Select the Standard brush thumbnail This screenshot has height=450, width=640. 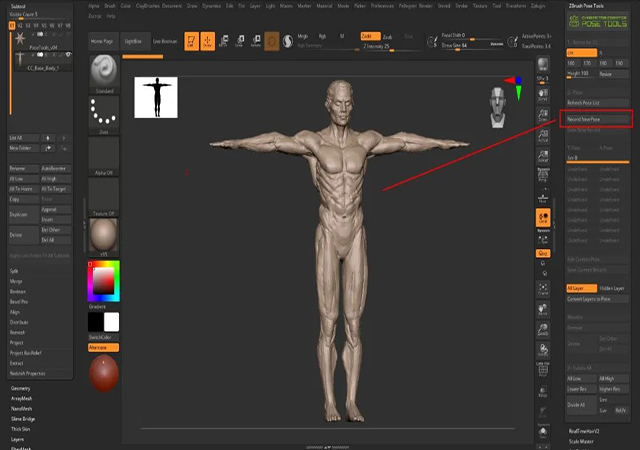pyautogui.click(x=103, y=71)
